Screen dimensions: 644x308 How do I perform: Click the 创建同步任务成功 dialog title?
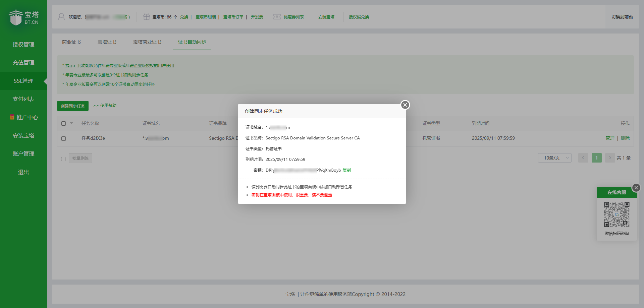tap(264, 111)
